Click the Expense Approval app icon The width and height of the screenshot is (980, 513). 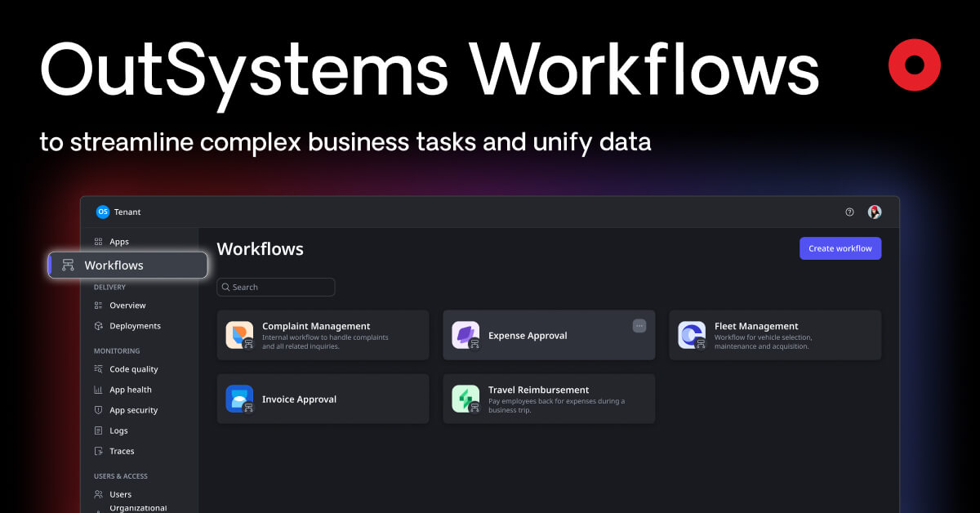pyautogui.click(x=465, y=335)
